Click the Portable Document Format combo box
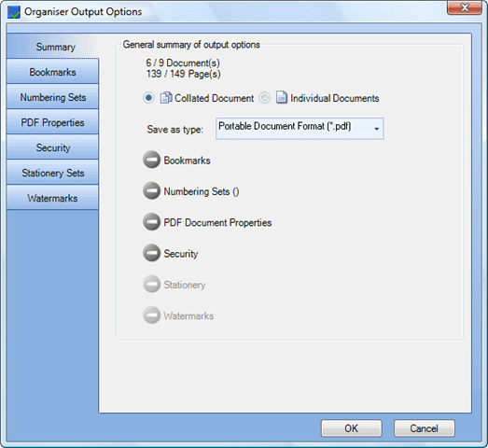Image resolution: width=488 pixels, height=448 pixels. point(300,129)
